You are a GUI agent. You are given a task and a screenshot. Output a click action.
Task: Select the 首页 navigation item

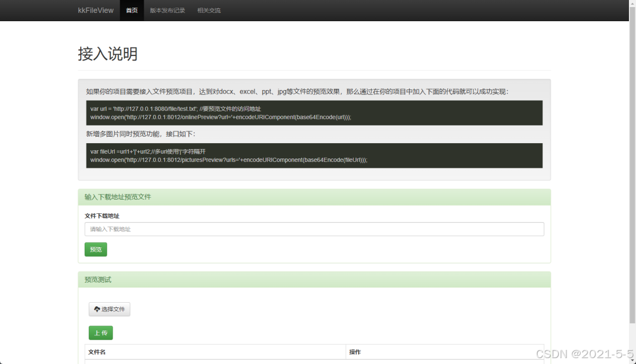131,10
